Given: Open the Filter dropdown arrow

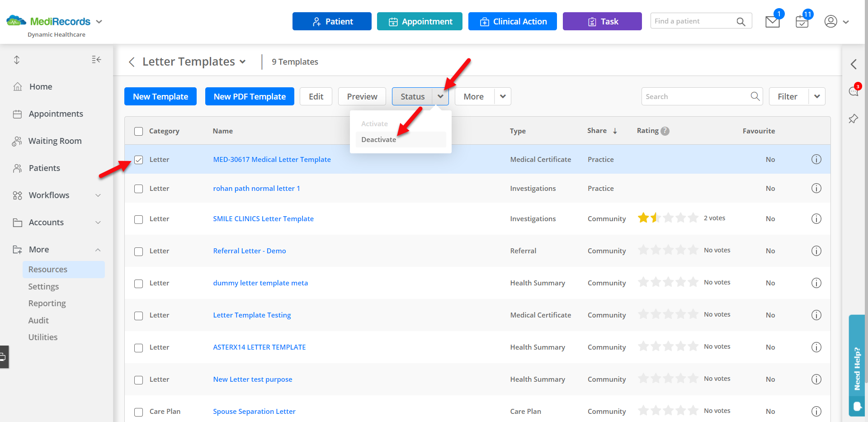Looking at the screenshot, I should tap(817, 96).
